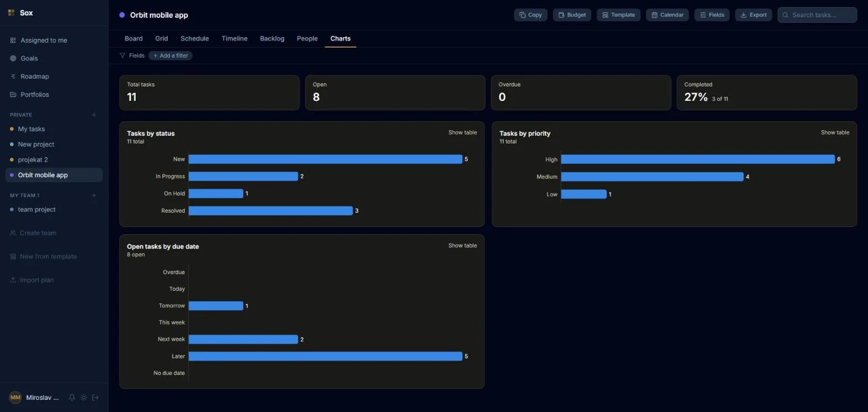Click the plus icon beside PRIVATE
Image resolution: width=868 pixels, height=412 pixels.
(94, 115)
